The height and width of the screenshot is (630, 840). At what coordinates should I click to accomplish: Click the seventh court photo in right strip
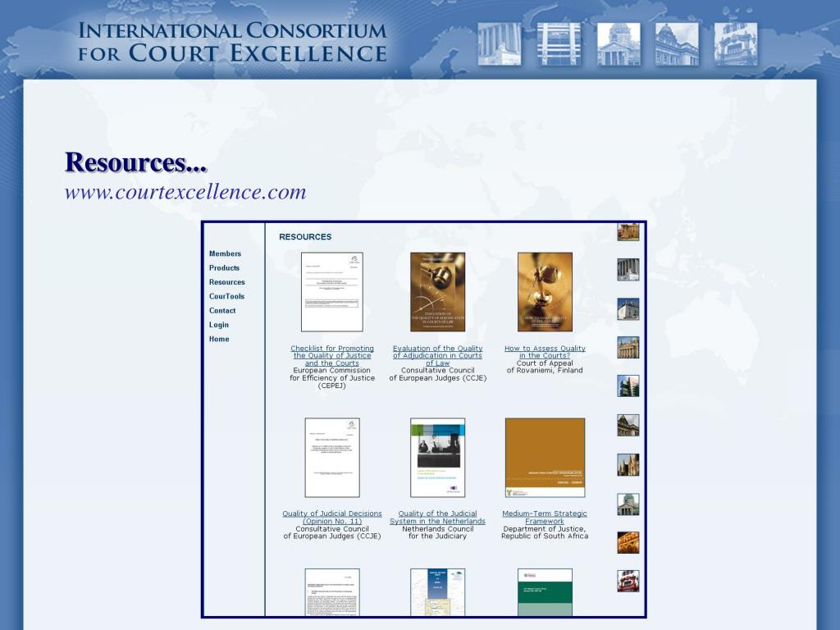pos(628,465)
